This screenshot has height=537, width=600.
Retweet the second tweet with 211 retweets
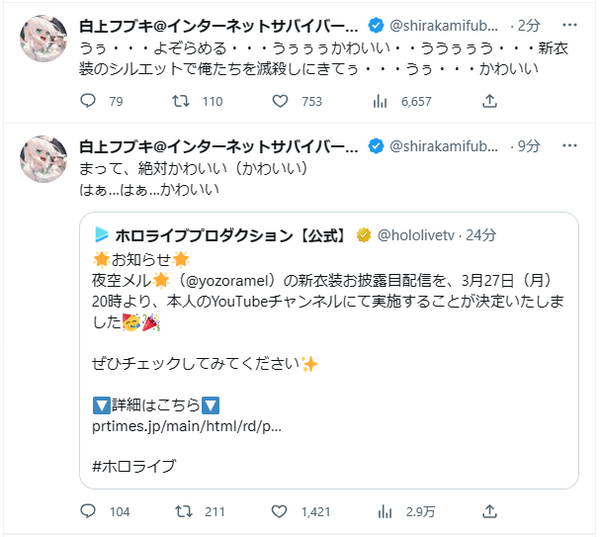click(x=184, y=512)
